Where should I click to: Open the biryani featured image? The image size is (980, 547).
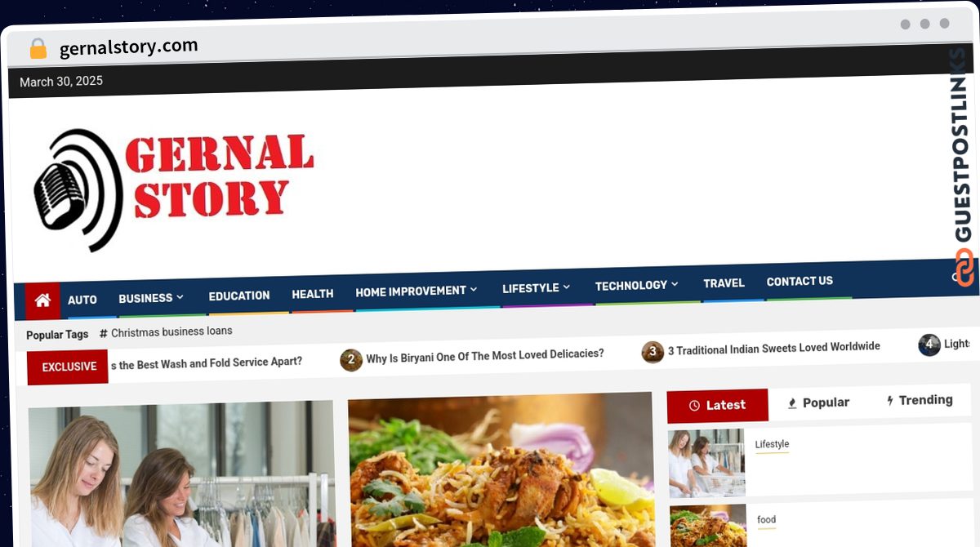tap(501, 469)
